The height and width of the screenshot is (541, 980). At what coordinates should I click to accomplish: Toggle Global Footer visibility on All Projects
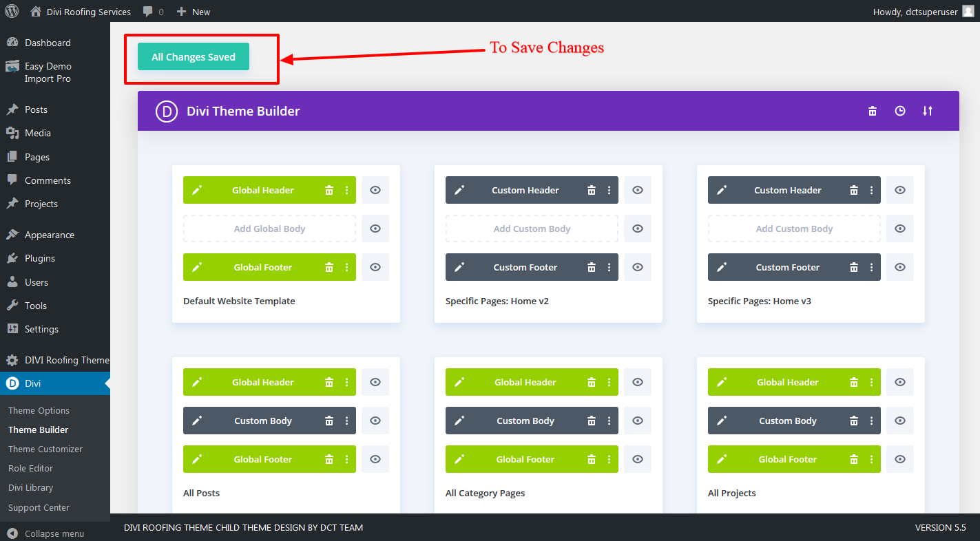point(900,459)
